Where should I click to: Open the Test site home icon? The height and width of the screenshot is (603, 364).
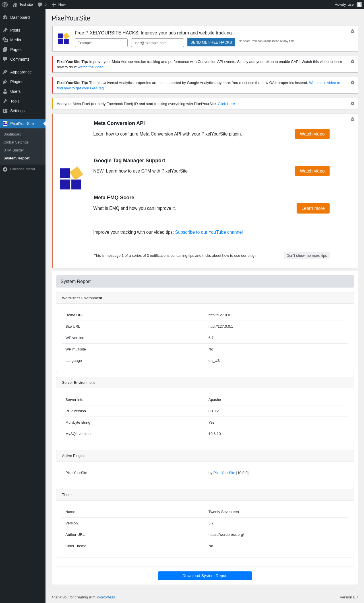point(15,5)
